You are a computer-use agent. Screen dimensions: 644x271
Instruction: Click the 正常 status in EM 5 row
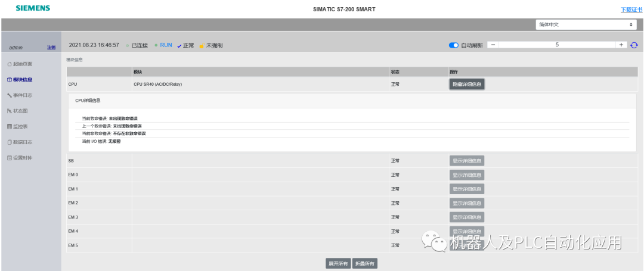(x=395, y=245)
